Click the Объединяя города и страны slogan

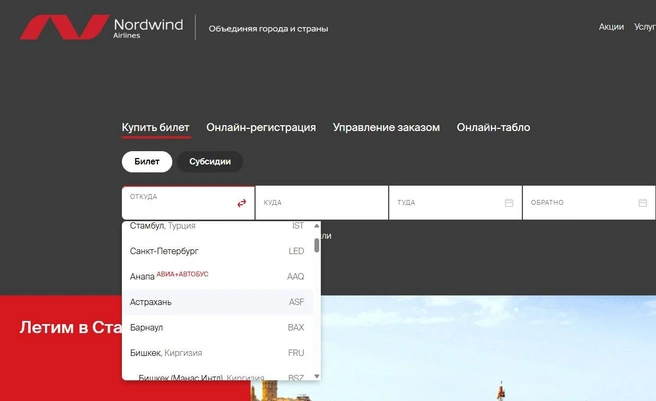(x=268, y=29)
